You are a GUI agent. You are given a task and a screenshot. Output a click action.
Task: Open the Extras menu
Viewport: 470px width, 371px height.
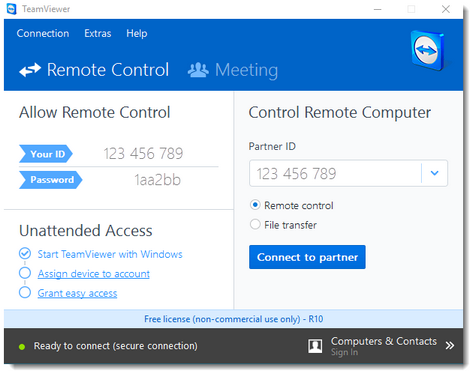pos(98,33)
